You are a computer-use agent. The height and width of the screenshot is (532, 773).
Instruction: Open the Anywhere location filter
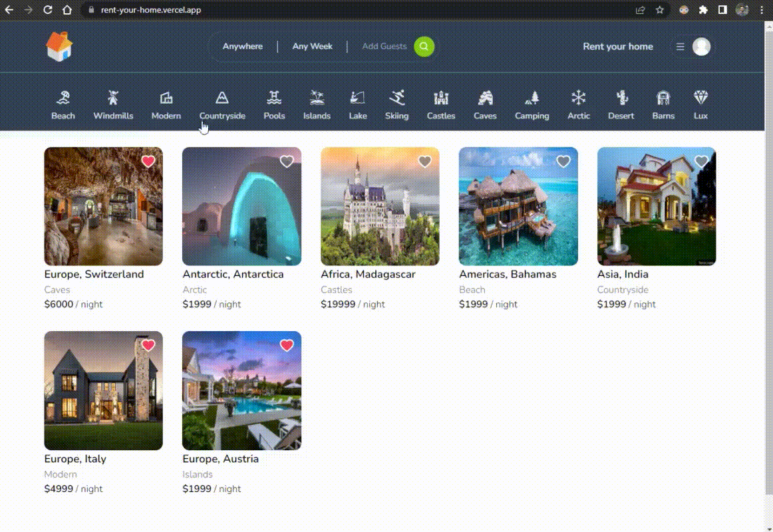(x=243, y=47)
